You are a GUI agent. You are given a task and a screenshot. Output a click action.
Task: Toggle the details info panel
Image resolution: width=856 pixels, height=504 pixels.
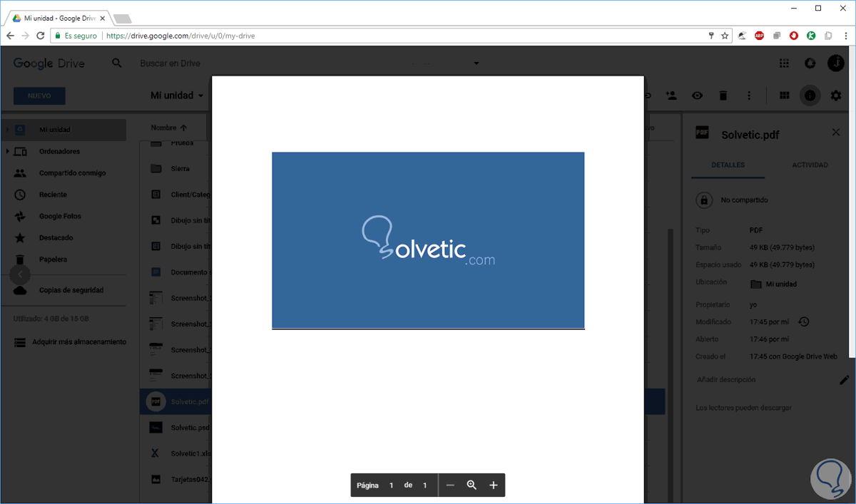tap(810, 96)
